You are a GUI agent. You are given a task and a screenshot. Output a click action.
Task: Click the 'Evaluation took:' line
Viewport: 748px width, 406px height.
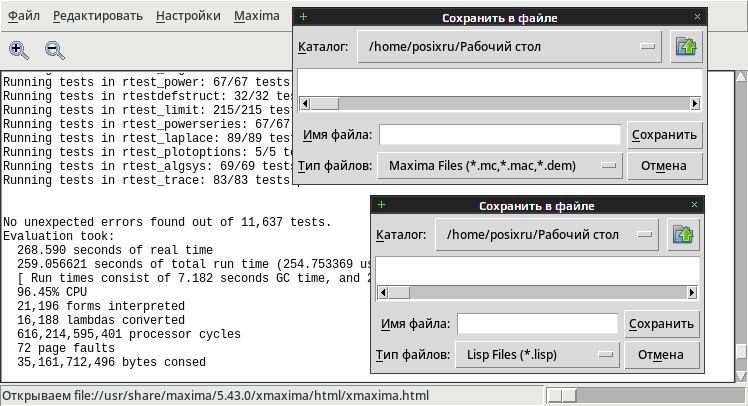tap(59, 236)
